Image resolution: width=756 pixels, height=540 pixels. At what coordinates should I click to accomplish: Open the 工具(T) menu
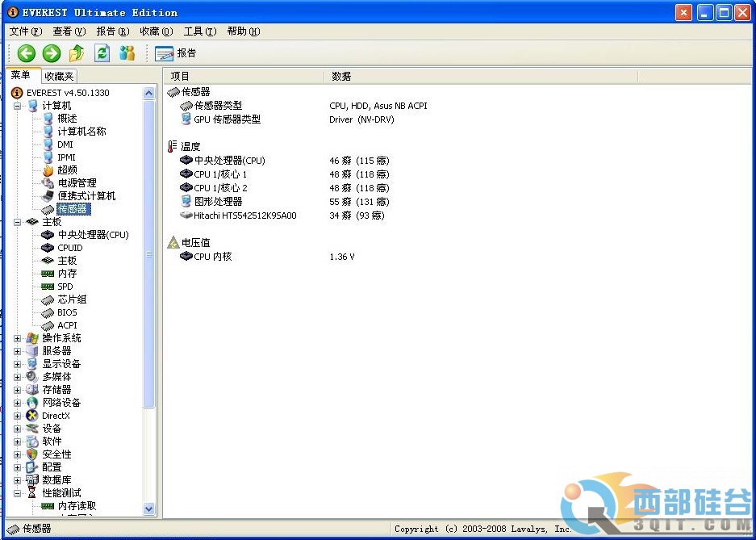(x=199, y=31)
